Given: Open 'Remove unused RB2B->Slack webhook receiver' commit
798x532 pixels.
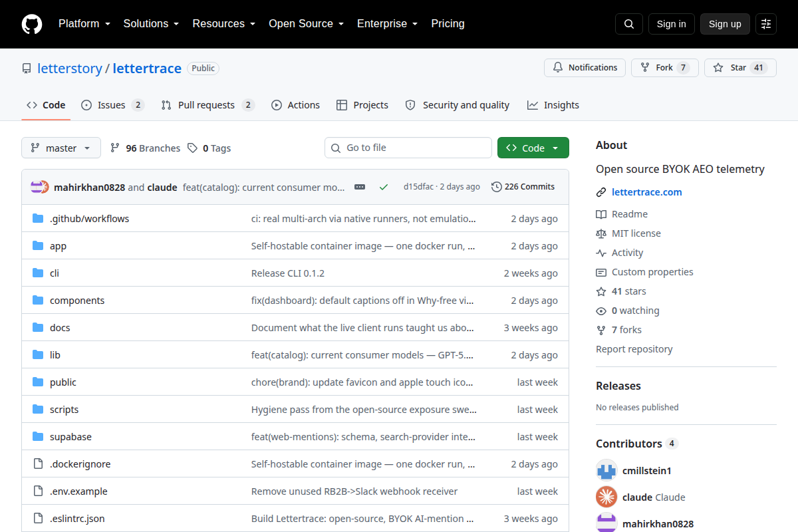Looking at the screenshot, I should click(354, 491).
